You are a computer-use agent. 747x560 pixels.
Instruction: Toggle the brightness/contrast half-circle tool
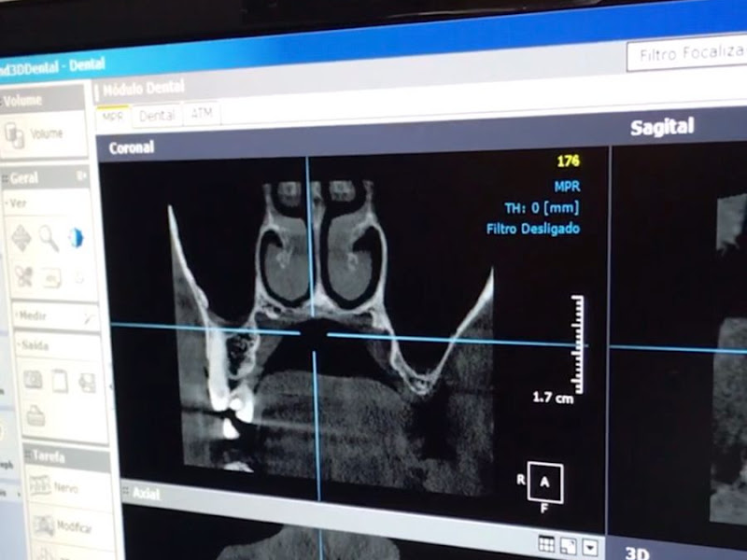tap(76, 238)
